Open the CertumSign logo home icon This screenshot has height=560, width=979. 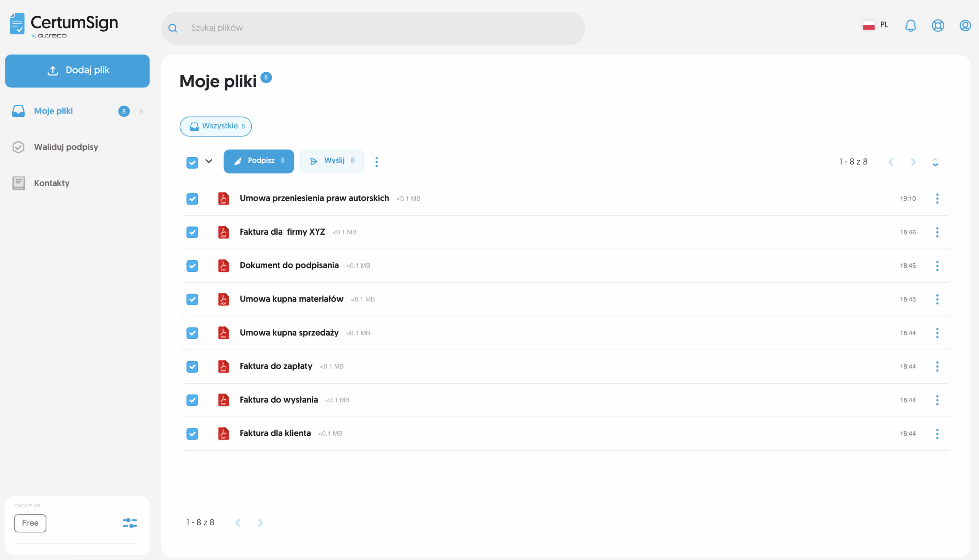(x=17, y=24)
